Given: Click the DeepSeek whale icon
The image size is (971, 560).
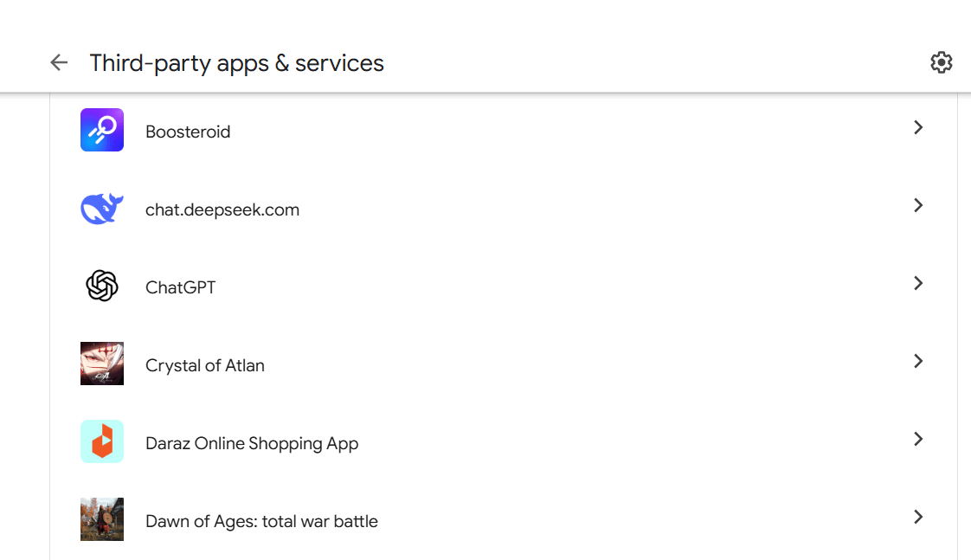Looking at the screenshot, I should coord(102,209).
